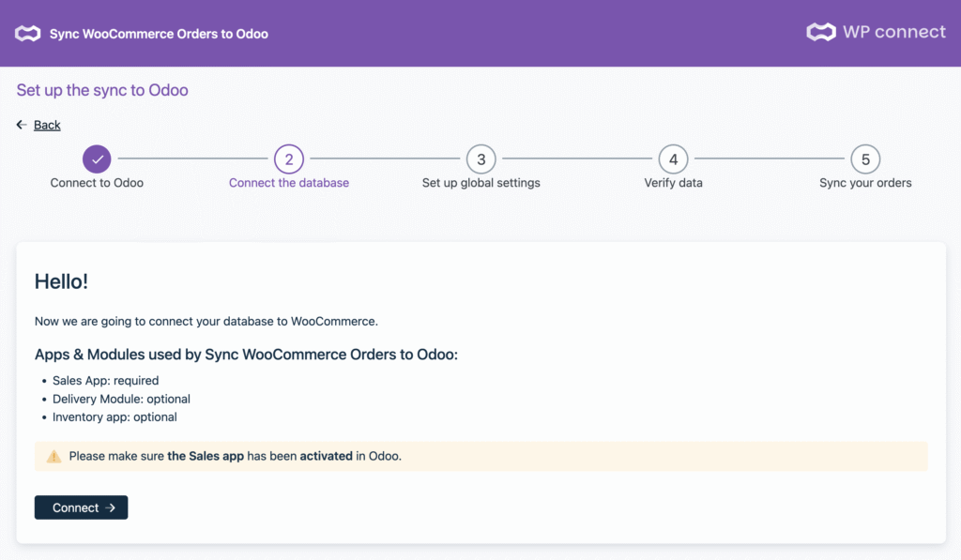Open the Verify data step label
961x560 pixels.
point(673,183)
